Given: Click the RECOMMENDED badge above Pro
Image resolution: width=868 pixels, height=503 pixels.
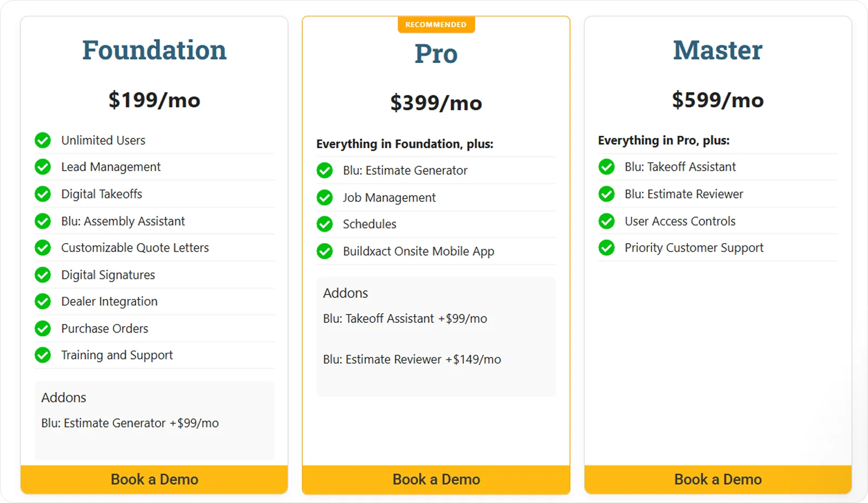Looking at the screenshot, I should pyautogui.click(x=436, y=24).
